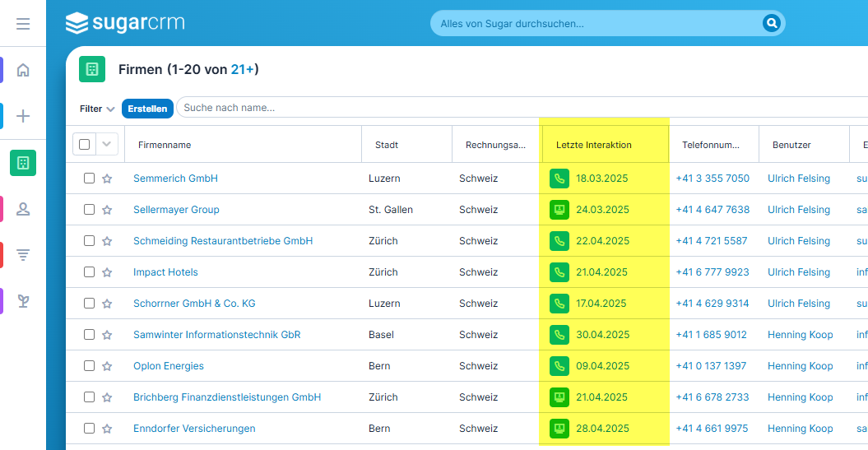This screenshot has height=450, width=868.
Task: Click the St. Gallen city cell
Action: click(391, 209)
